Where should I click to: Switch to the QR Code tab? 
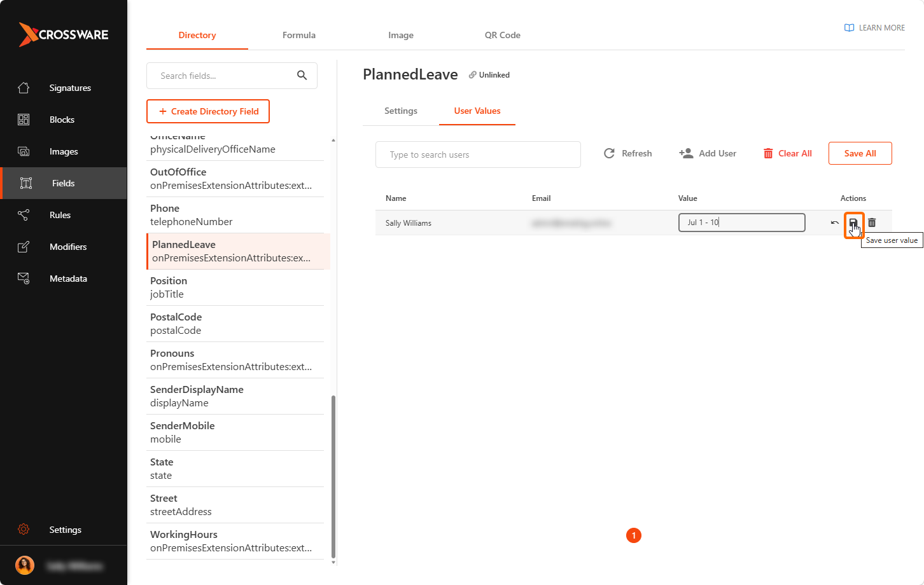[503, 35]
